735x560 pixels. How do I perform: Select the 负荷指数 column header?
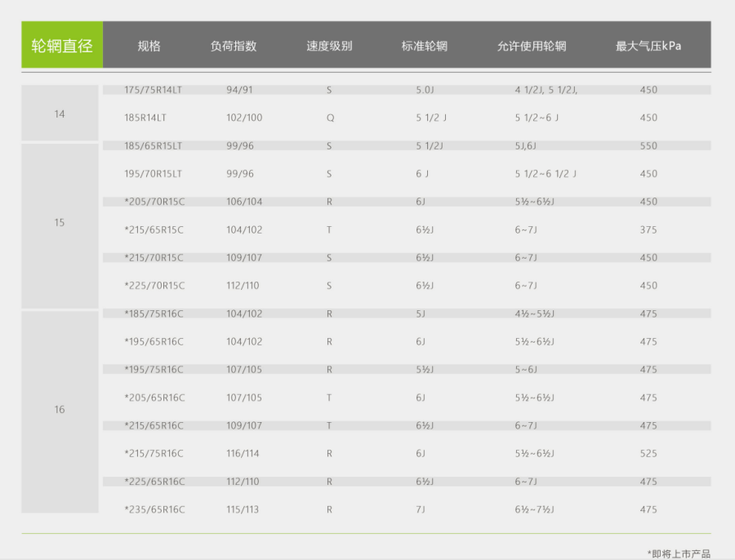(x=234, y=46)
